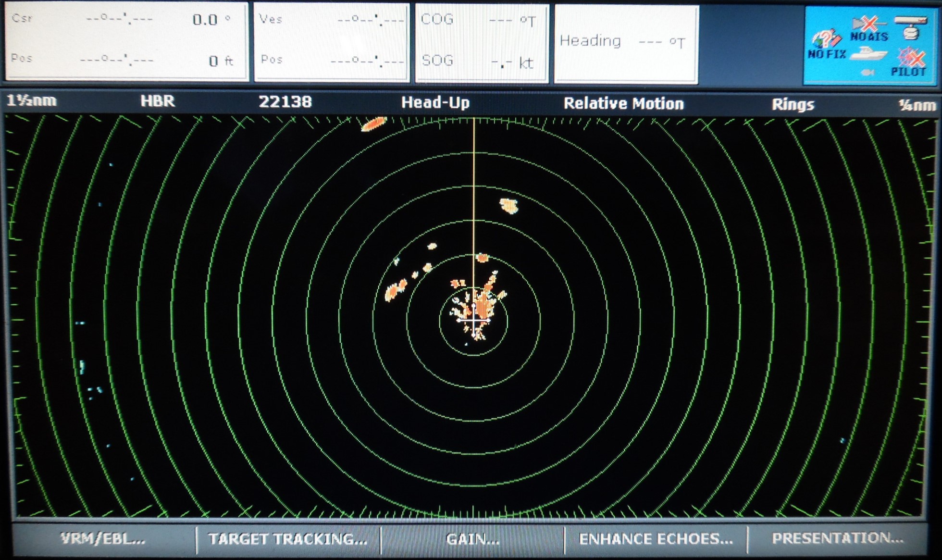Click the PILOT autopilot status icon
The height and width of the screenshot is (560, 942).
point(910,62)
